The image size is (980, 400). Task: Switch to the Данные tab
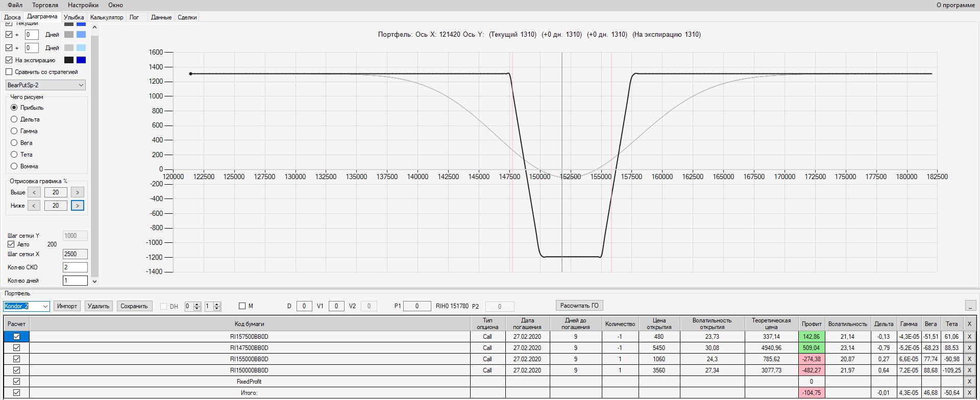click(161, 17)
